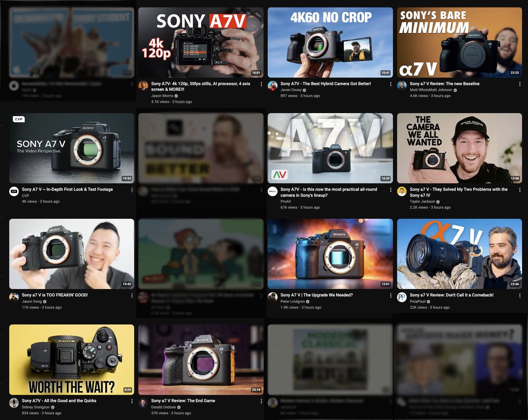Screen dimensions: 528x420
Task: Open 'The Best Hybrid Camera Got Better!' title
Action: point(326,84)
